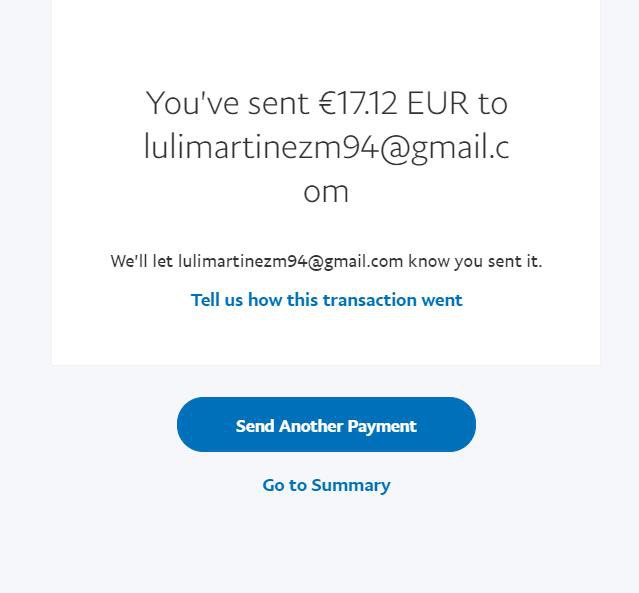Open Tell us how this transaction went

pyautogui.click(x=326, y=300)
